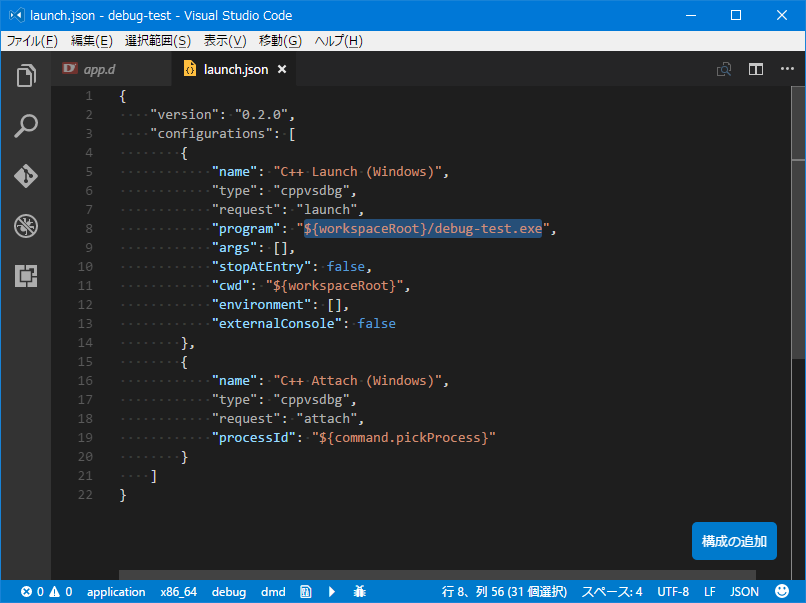Select build type 'application' in status bar

click(x=116, y=592)
